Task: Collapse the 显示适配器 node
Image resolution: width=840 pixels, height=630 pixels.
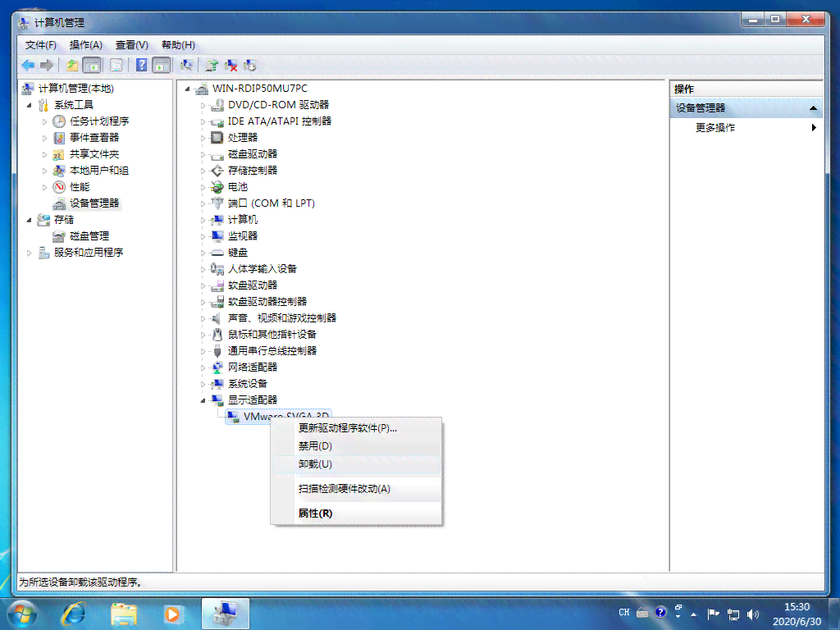Action: point(203,400)
